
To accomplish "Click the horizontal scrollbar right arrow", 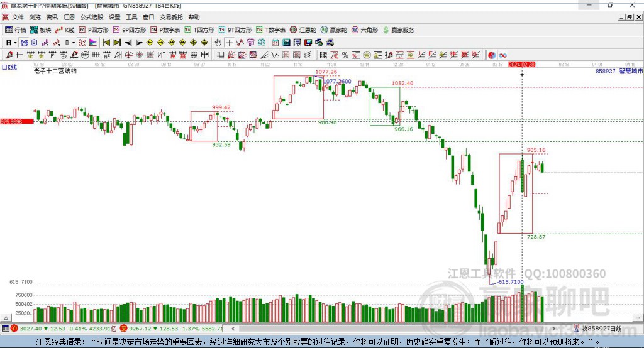I will 553,329.
